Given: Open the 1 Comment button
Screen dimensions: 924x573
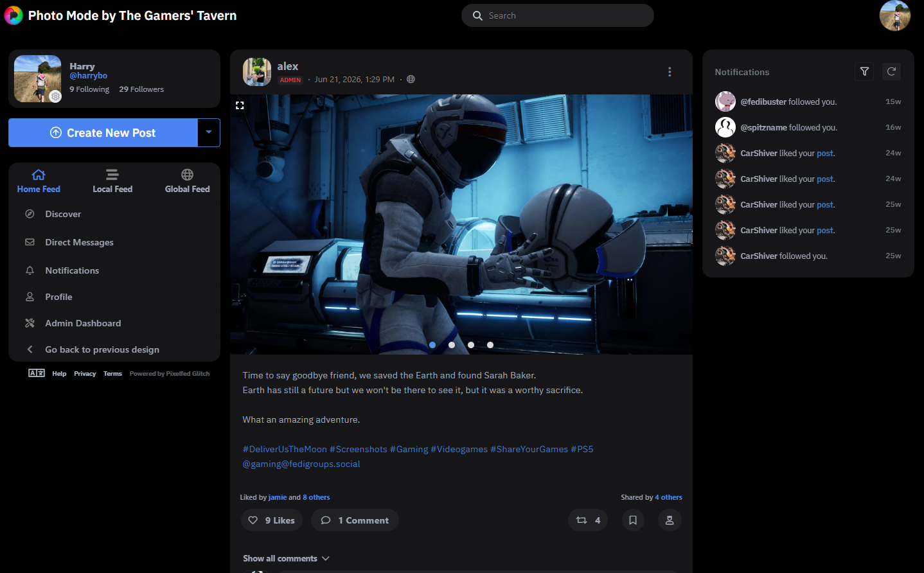Looking at the screenshot, I should pos(355,520).
